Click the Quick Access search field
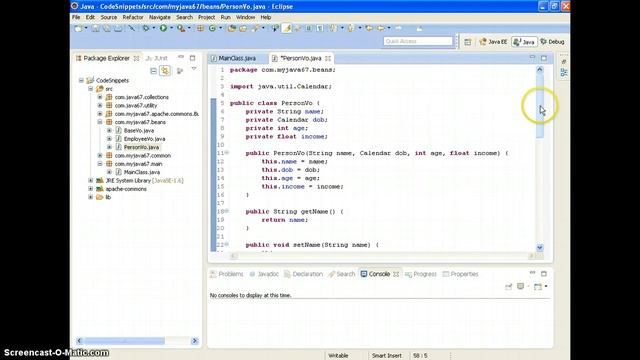The width and height of the screenshot is (640, 360). click(x=418, y=41)
